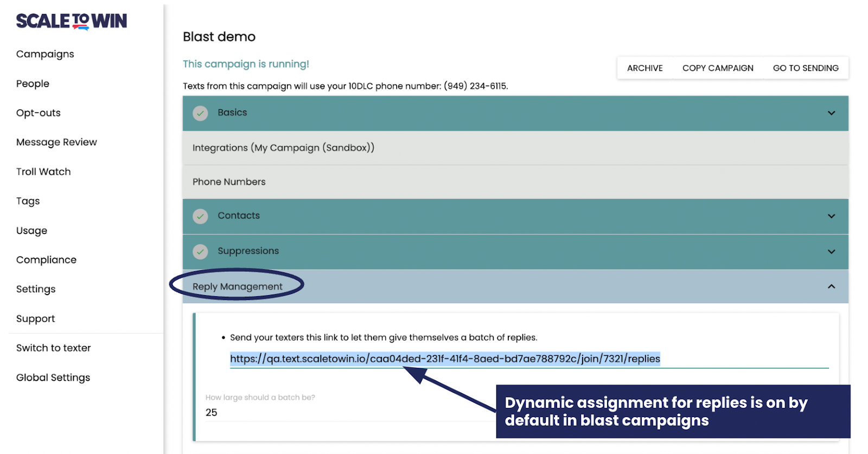Screen dimensions: 868x454
Task: Open the Phone Numbers section
Action: pyautogui.click(x=515, y=182)
